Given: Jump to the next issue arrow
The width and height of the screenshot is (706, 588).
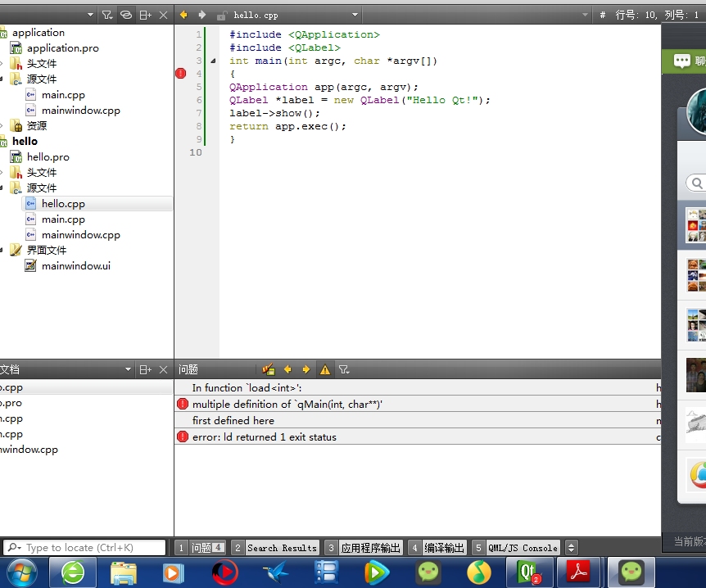Looking at the screenshot, I should 306,369.
